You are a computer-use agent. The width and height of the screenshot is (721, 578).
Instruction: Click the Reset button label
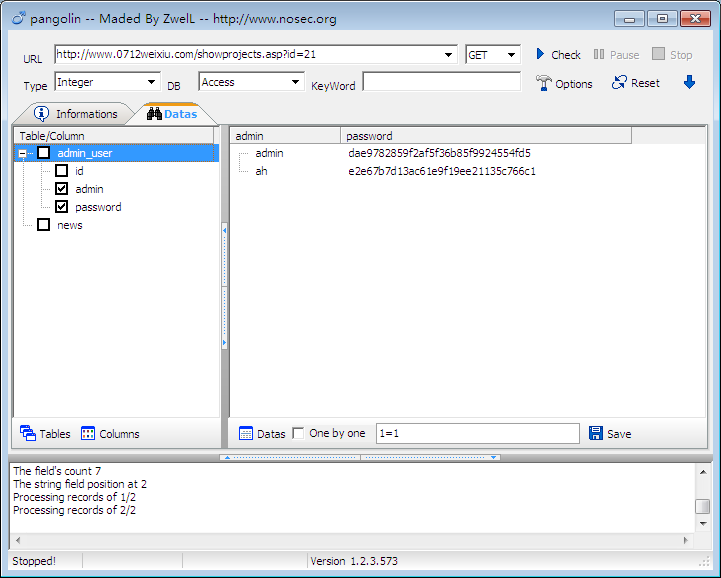pyautogui.click(x=646, y=83)
